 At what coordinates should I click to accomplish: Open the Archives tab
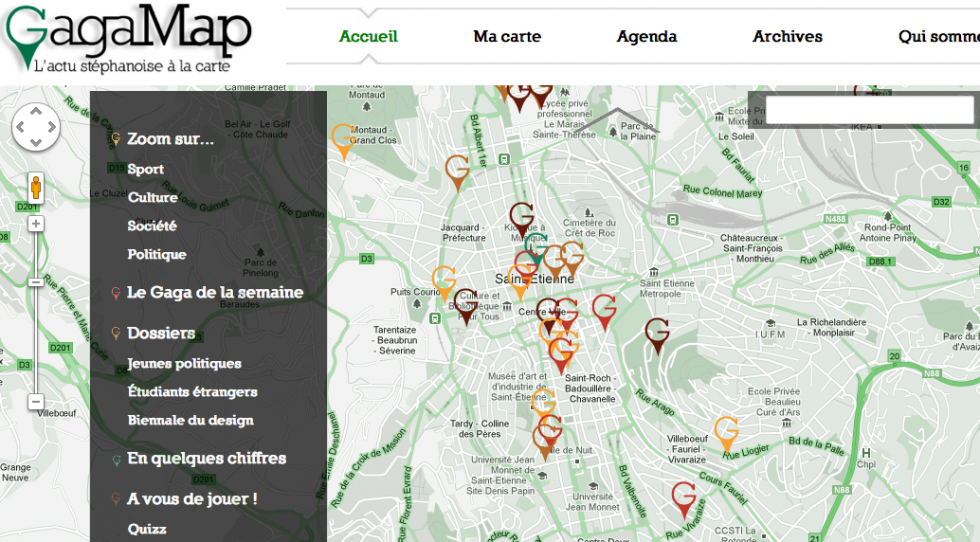coord(787,36)
